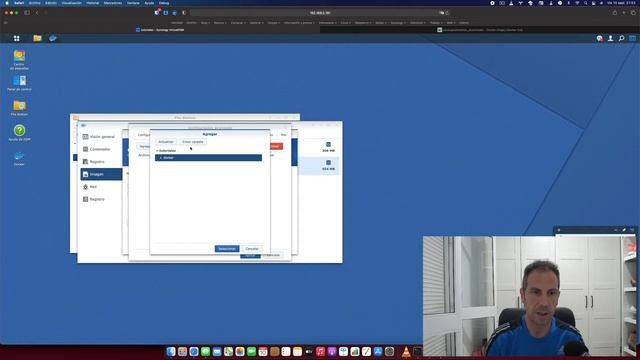This screenshot has height=360, width=640.
Task: Click the Safari back navigation arrow
Action: coord(37,13)
